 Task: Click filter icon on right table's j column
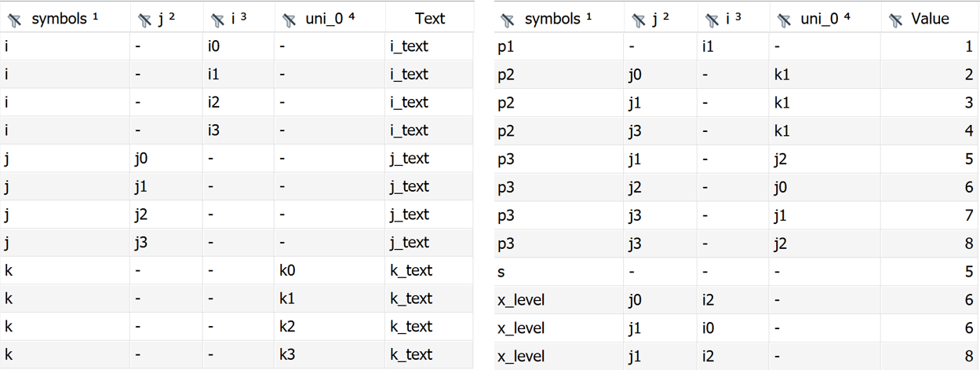pos(638,20)
